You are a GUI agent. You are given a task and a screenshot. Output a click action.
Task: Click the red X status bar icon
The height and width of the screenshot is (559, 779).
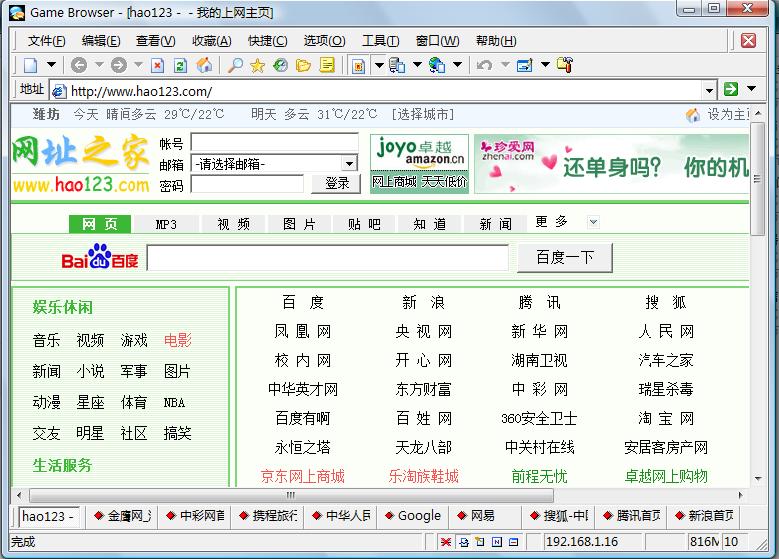tap(446, 542)
